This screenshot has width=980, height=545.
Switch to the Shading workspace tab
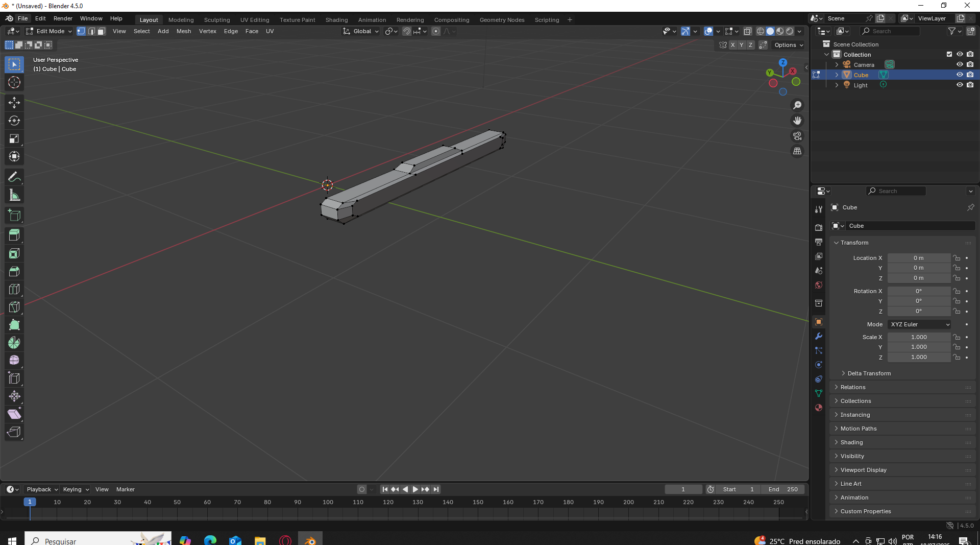tap(336, 20)
